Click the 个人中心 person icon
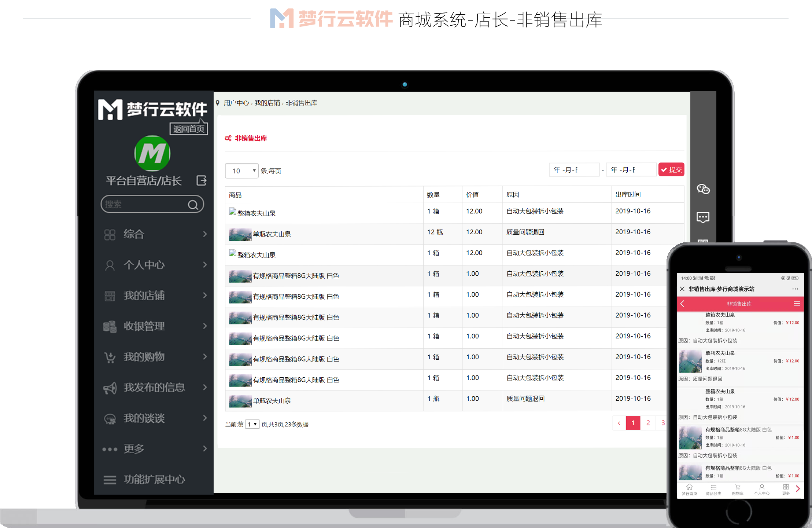Screen dimensions: 812x528 110,265
